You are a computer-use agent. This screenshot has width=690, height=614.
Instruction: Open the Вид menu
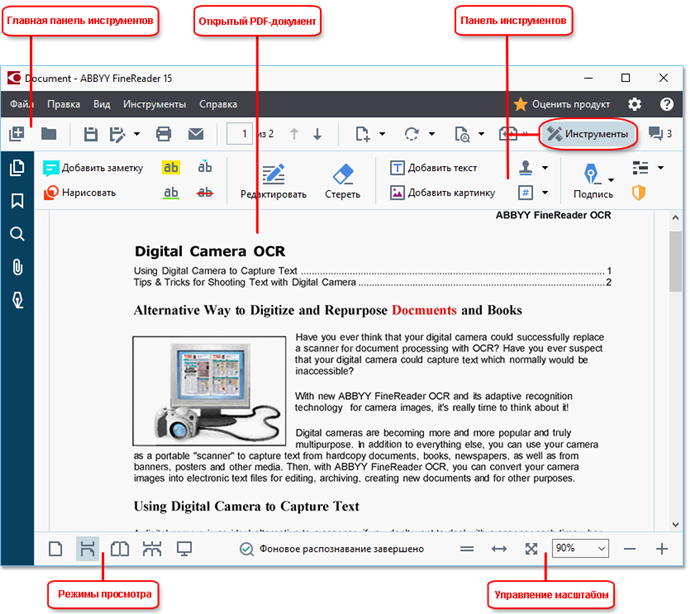pos(102,104)
